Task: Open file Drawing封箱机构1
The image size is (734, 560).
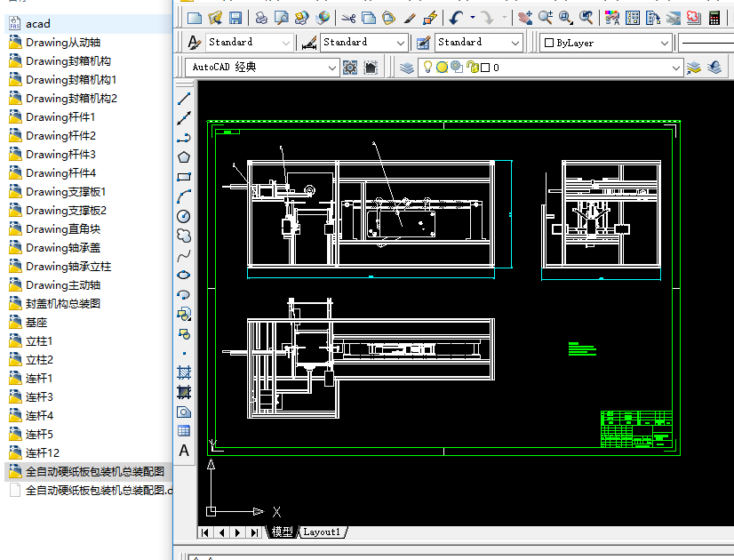Action: point(71,80)
